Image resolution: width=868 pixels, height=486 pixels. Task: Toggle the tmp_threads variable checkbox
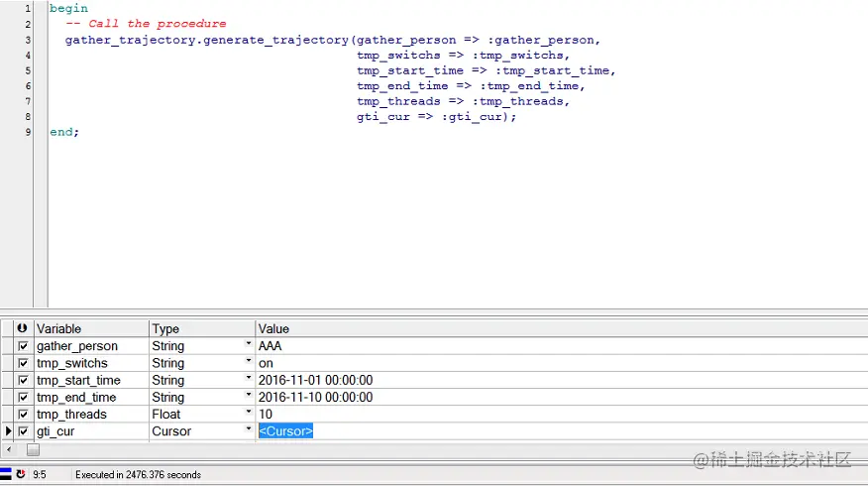point(23,415)
